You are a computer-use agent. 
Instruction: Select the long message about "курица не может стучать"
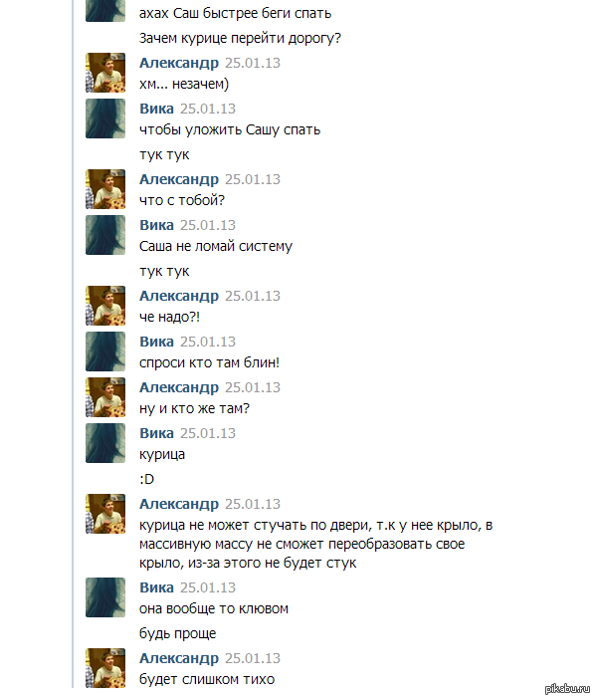coord(315,544)
